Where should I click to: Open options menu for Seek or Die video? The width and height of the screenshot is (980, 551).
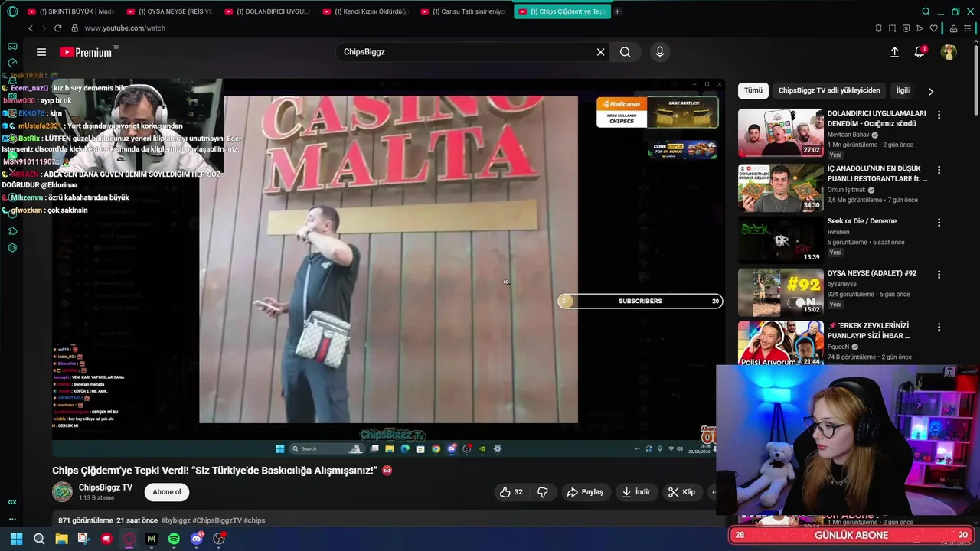pyautogui.click(x=939, y=223)
